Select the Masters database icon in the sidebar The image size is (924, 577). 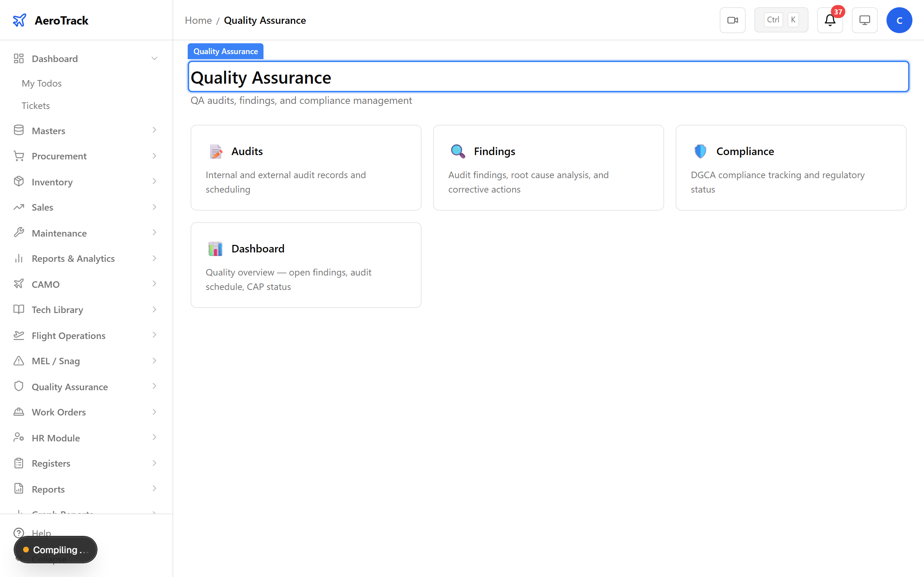click(19, 130)
